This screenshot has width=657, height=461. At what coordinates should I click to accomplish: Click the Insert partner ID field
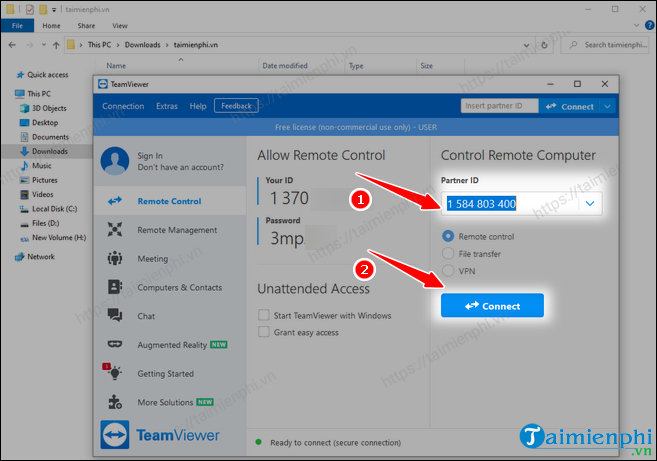click(499, 106)
